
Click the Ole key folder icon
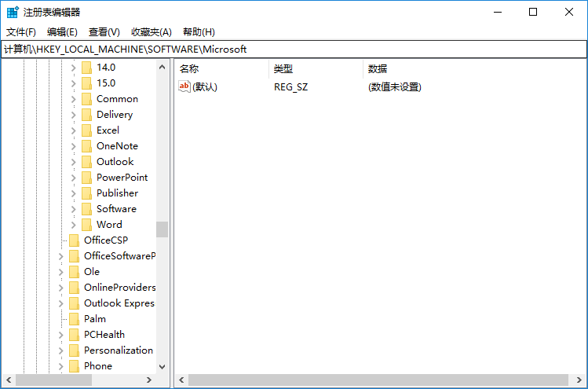coord(75,272)
